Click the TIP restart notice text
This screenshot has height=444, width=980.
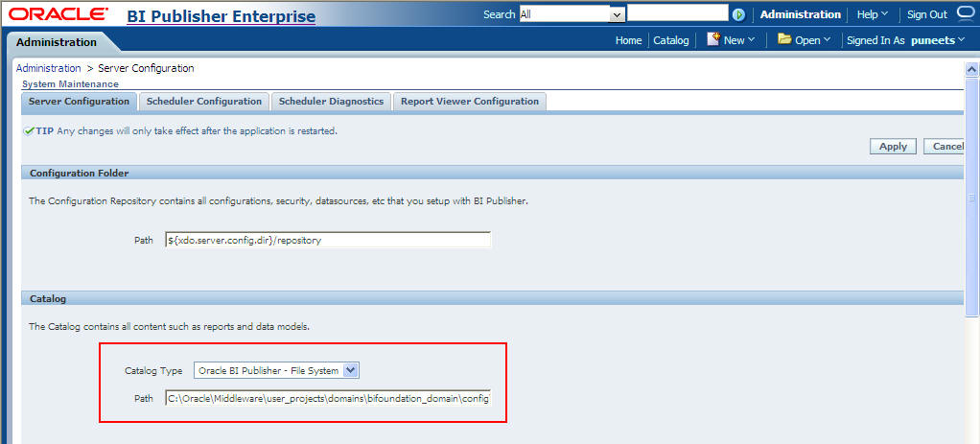tap(197, 131)
